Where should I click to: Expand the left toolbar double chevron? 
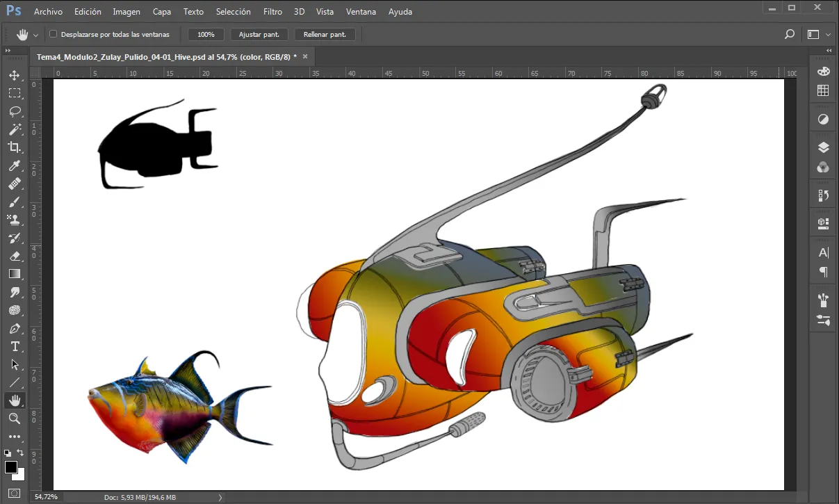click(8, 51)
